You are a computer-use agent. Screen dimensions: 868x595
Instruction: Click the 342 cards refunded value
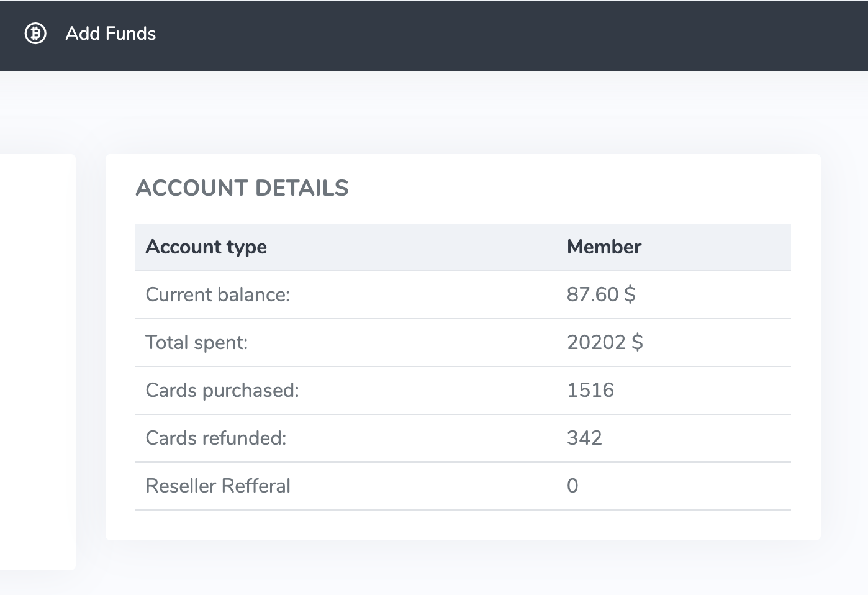584,438
